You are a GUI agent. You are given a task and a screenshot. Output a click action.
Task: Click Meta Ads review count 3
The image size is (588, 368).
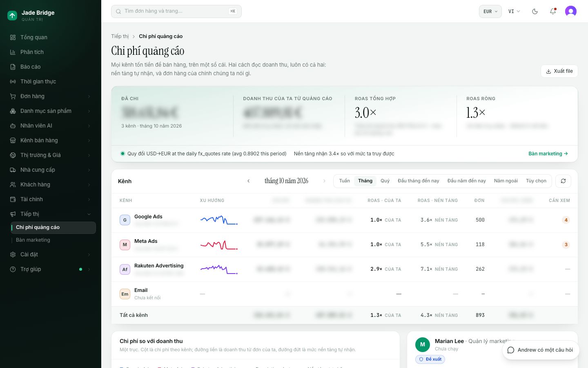click(566, 245)
